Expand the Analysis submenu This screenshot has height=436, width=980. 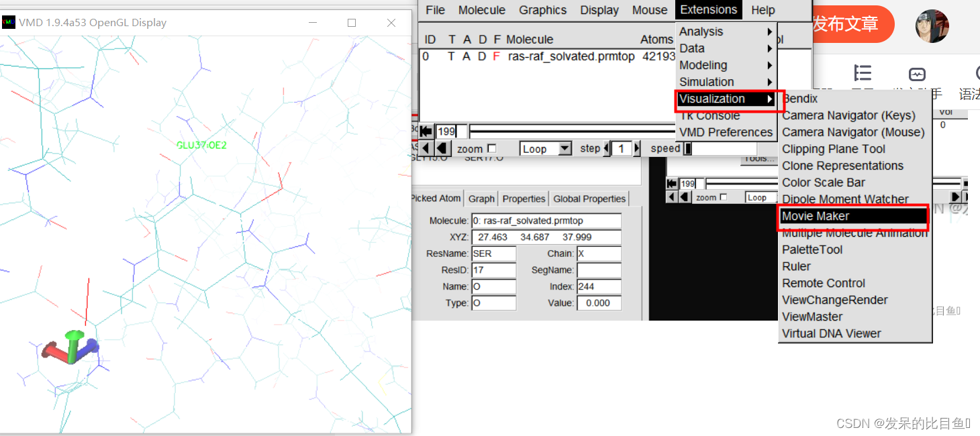coord(726,32)
